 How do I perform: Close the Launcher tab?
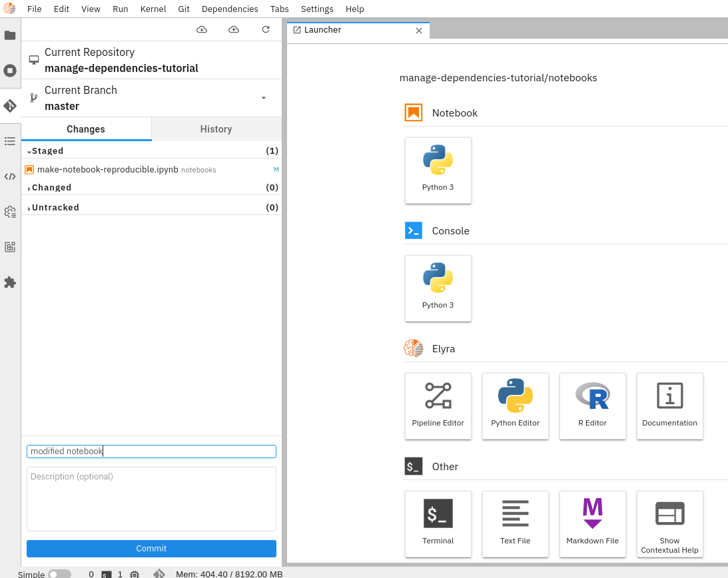tap(419, 31)
